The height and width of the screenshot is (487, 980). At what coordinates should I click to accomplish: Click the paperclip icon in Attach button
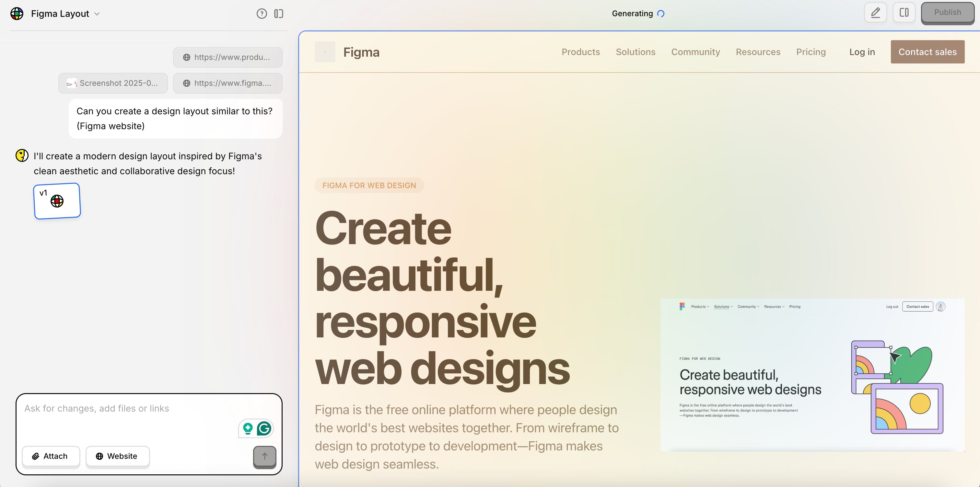click(35, 456)
